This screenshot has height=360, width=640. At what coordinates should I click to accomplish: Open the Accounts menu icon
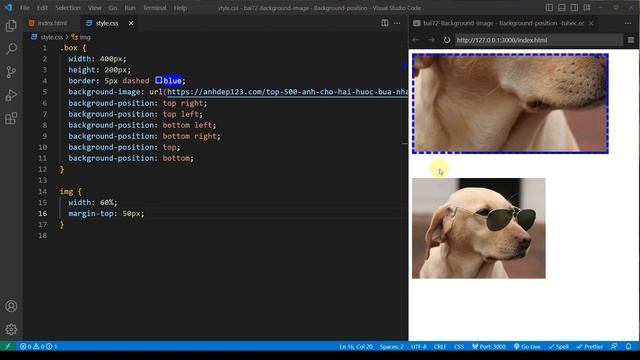[11, 306]
